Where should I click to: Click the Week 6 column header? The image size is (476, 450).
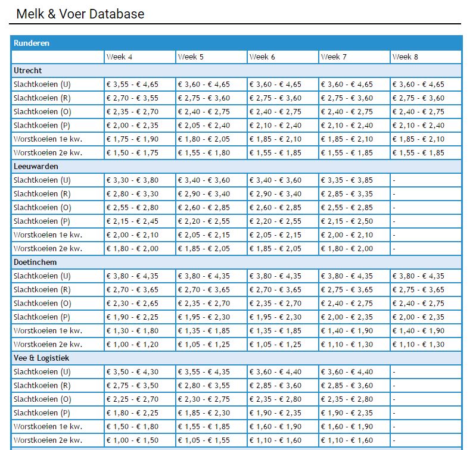262,57
